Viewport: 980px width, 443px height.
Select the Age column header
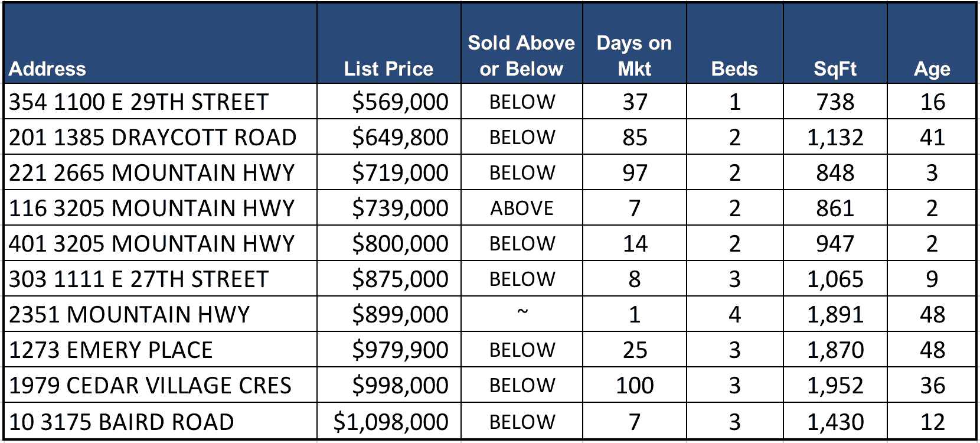[932, 69]
